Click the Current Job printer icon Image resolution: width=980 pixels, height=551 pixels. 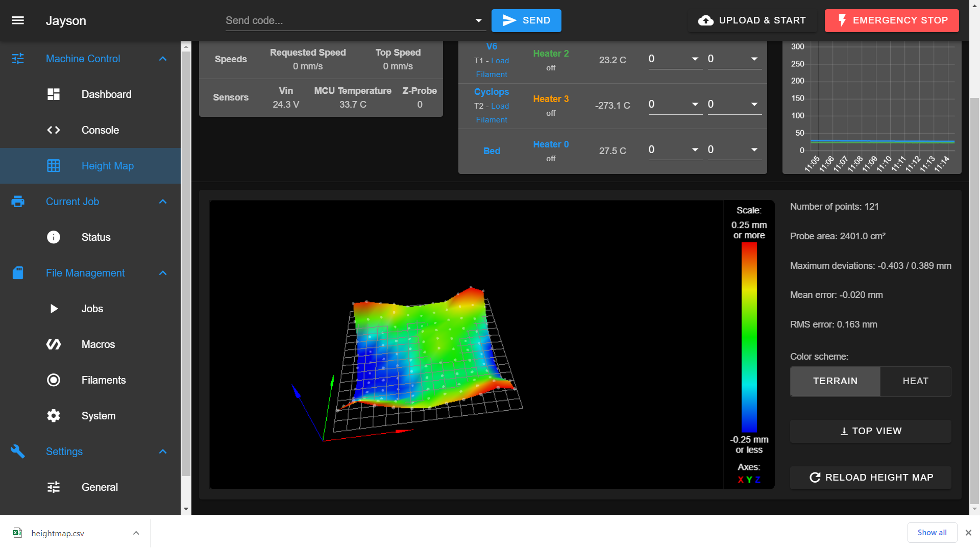tap(18, 202)
